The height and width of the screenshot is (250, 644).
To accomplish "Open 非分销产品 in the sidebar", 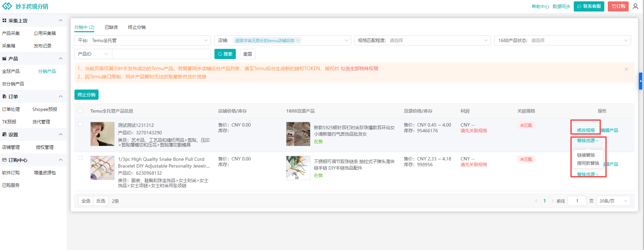I will (13, 84).
